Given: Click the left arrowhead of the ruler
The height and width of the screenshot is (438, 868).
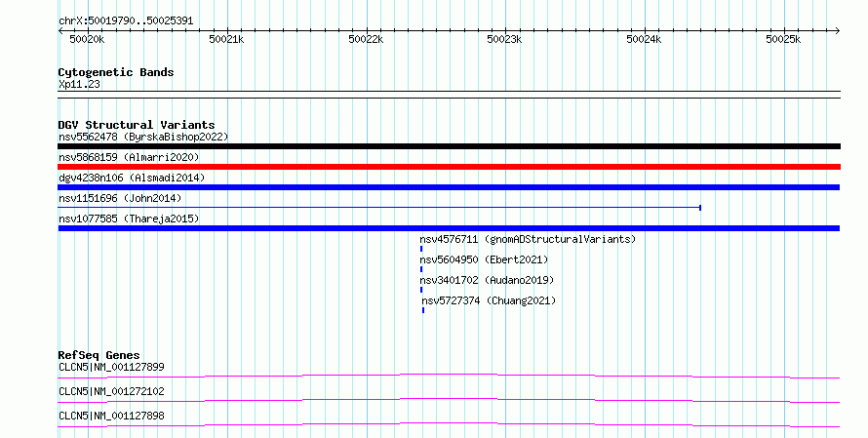Looking at the screenshot, I should click(60, 31).
